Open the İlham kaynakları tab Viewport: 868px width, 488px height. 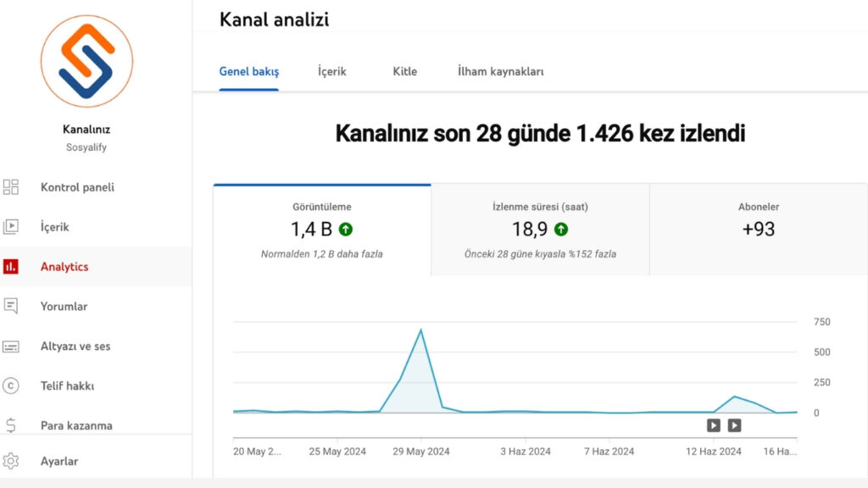tap(500, 71)
